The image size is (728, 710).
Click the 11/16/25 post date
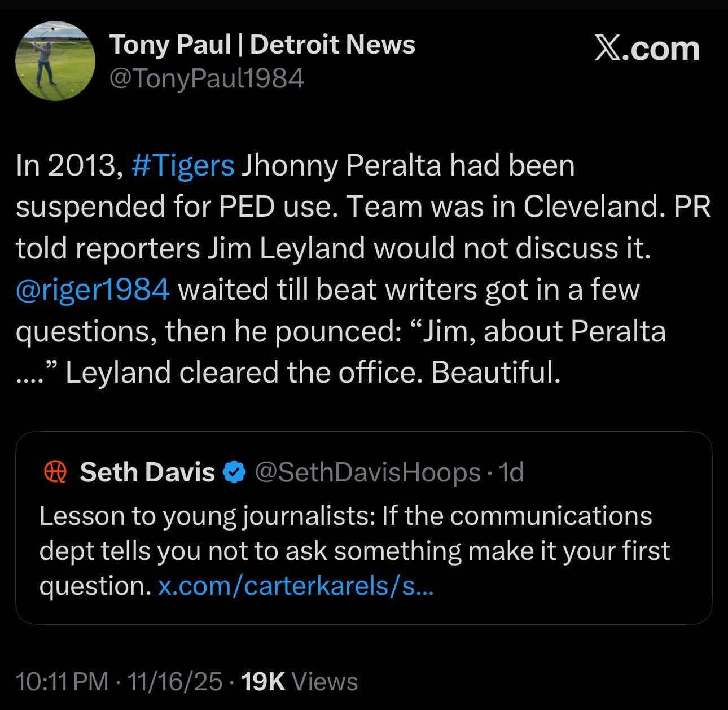coord(175,682)
